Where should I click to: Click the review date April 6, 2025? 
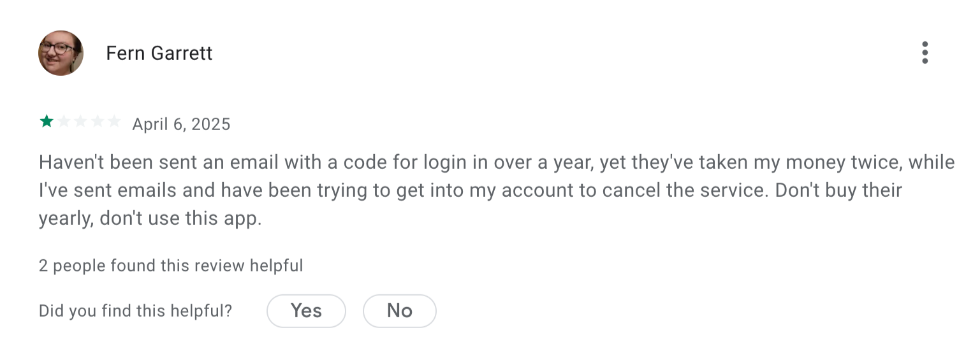[x=181, y=124]
